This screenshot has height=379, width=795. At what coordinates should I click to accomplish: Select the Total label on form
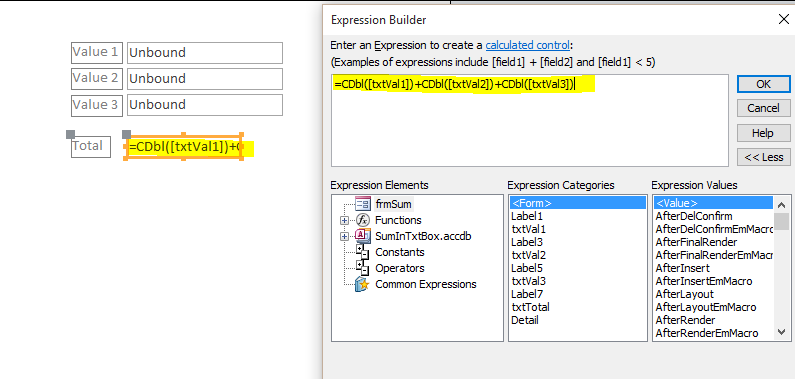(x=91, y=147)
